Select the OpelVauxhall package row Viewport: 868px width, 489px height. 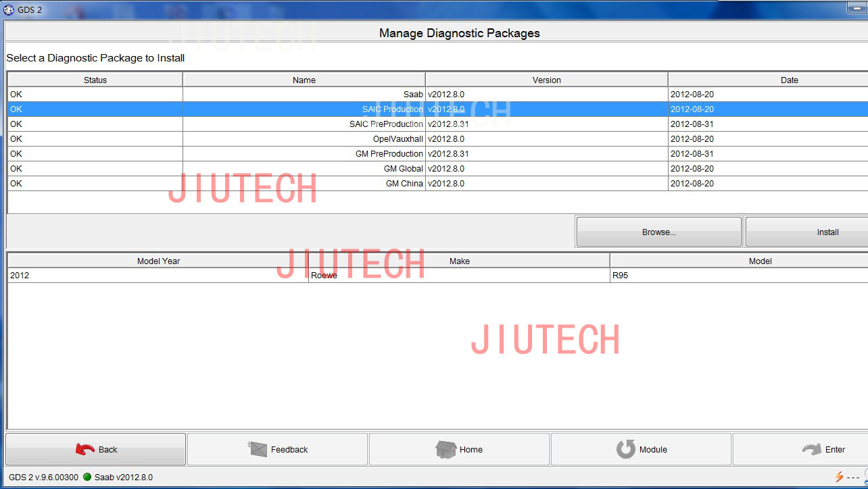coord(304,139)
